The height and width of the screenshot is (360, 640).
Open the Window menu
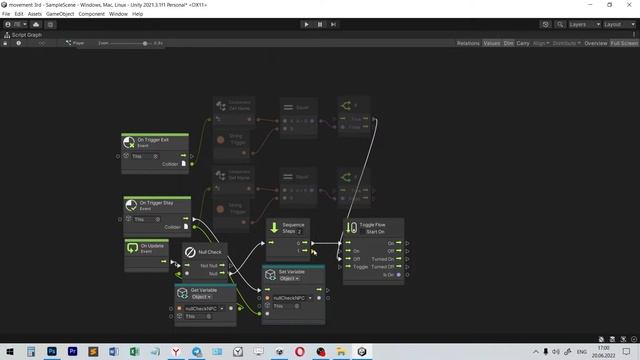click(x=118, y=14)
